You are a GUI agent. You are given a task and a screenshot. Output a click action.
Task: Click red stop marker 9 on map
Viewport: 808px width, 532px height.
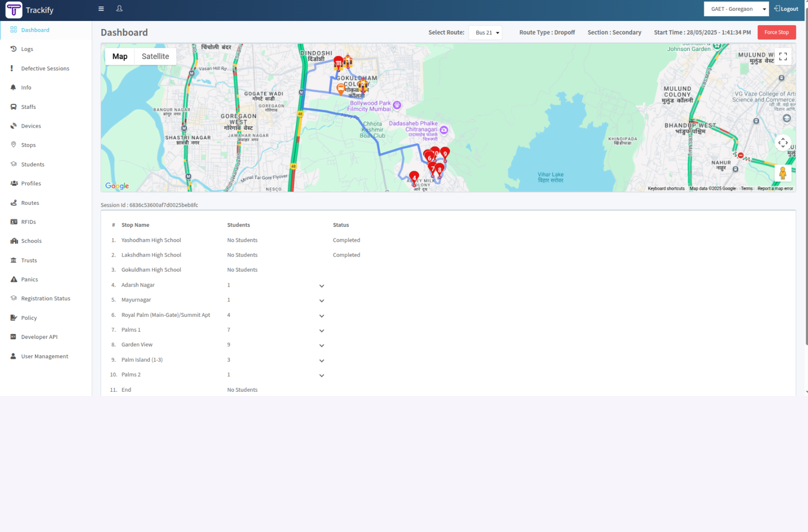click(445, 154)
